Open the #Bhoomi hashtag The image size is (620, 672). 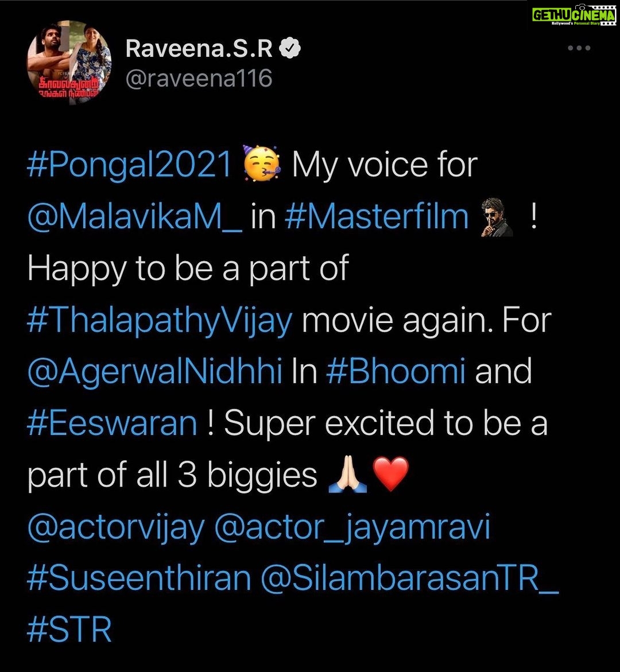pyautogui.click(x=396, y=371)
